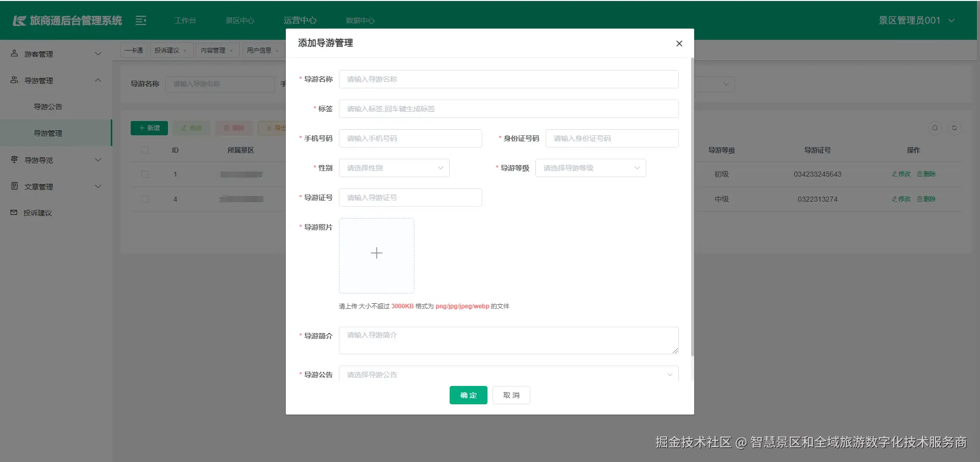Viewport: 980px width, 462px height.
Task: Click the 取消 cancel button
Action: (511, 395)
